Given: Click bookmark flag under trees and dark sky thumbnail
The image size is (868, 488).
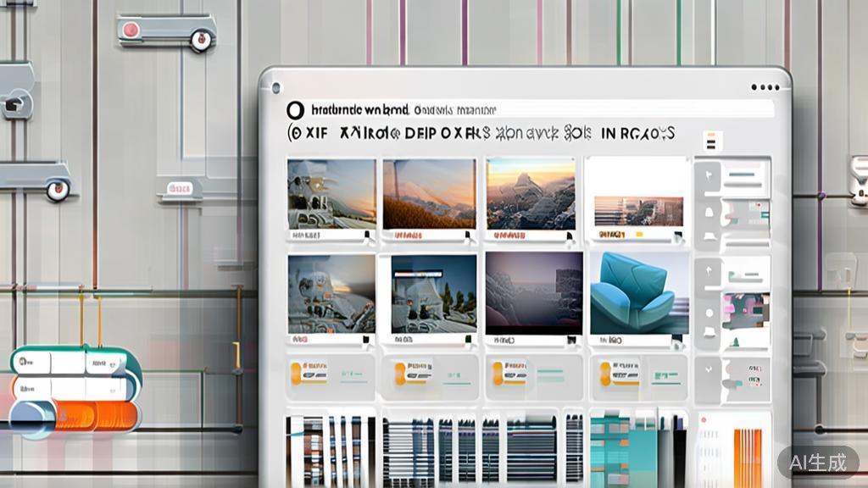Looking at the screenshot, I should coord(468,339).
